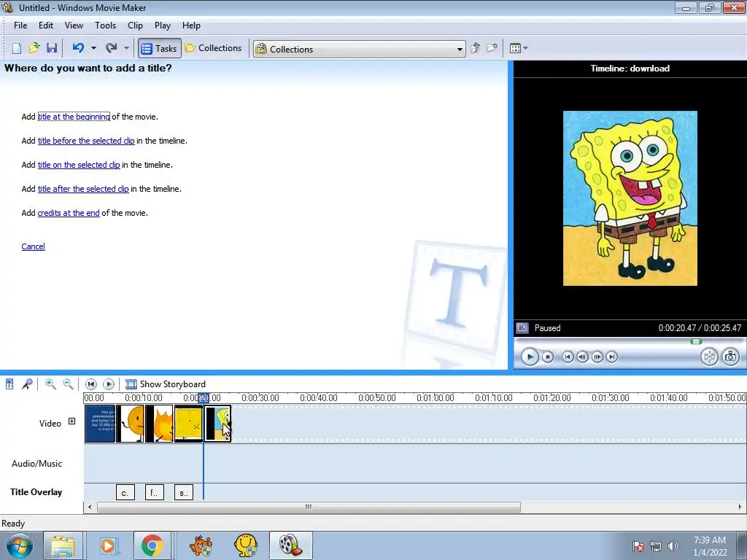The height and width of the screenshot is (560, 747).
Task: Open the View menu
Action: 74,26
